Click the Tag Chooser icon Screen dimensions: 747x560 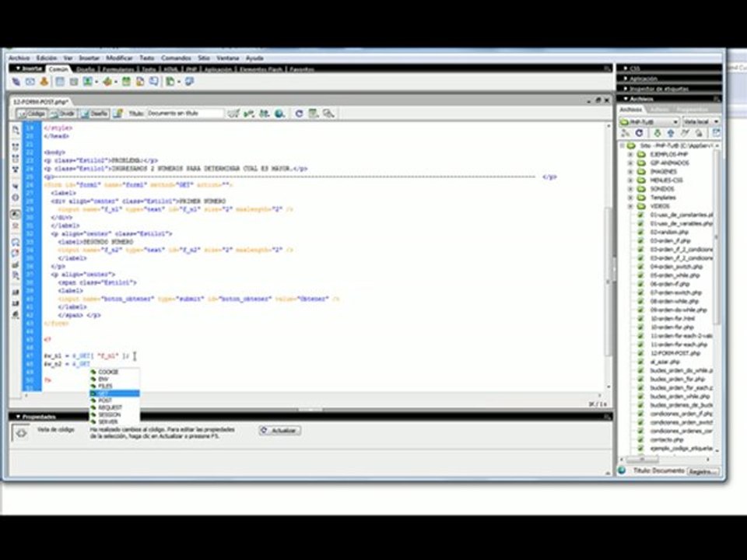pos(190,82)
